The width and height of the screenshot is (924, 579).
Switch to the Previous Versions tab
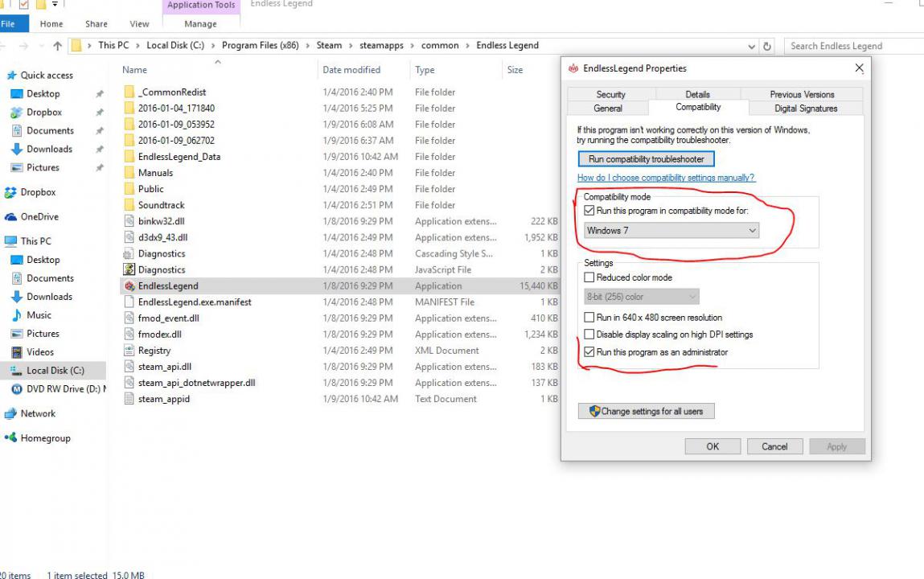[x=802, y=94]
